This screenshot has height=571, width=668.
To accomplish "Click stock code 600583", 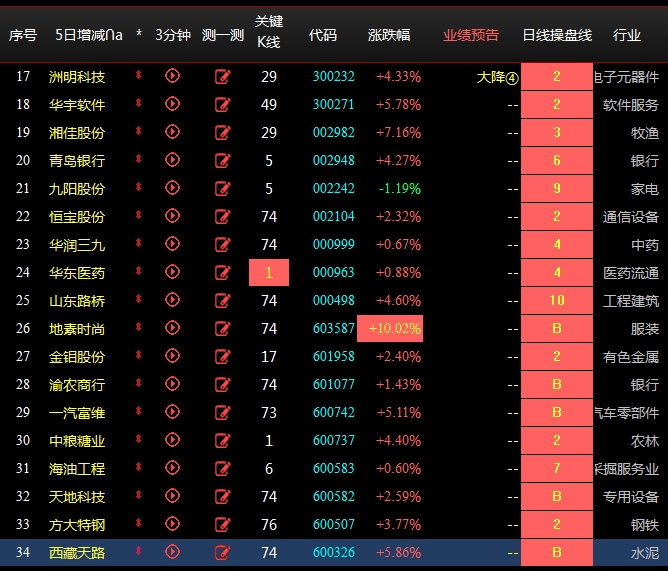I will [334, 469].
